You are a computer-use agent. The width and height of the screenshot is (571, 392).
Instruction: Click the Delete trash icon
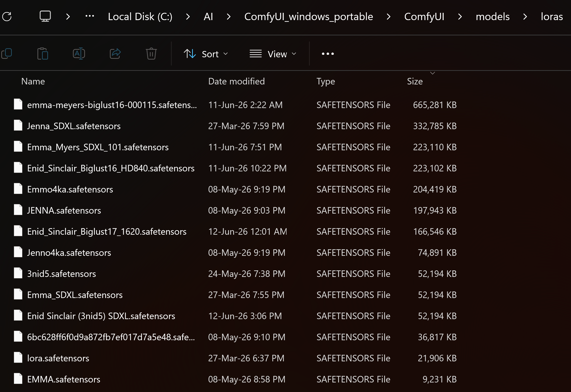pos(151,54)
